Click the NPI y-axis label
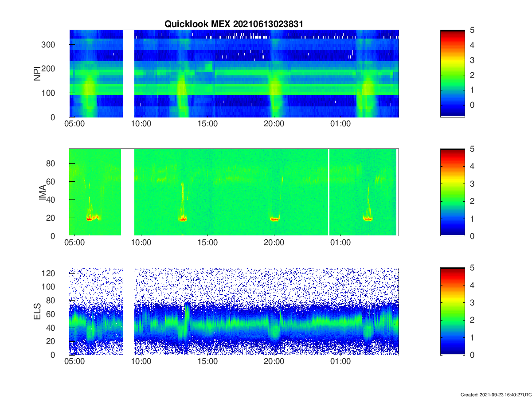 point(37,73)
